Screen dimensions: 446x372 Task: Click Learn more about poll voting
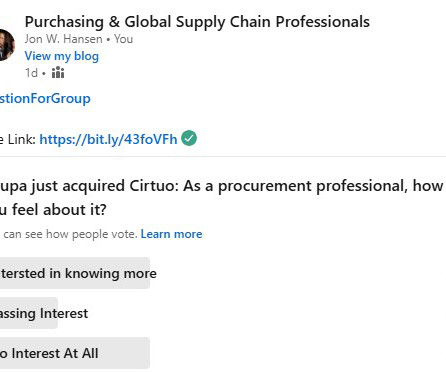[x=171, y=234]
